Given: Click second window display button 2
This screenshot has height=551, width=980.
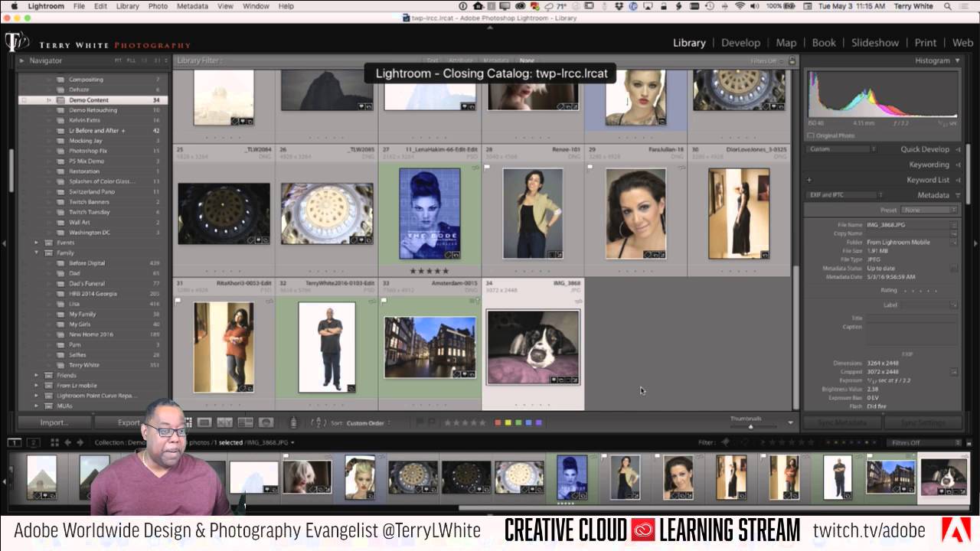Looking at the screenshot, I should point(33,442).
